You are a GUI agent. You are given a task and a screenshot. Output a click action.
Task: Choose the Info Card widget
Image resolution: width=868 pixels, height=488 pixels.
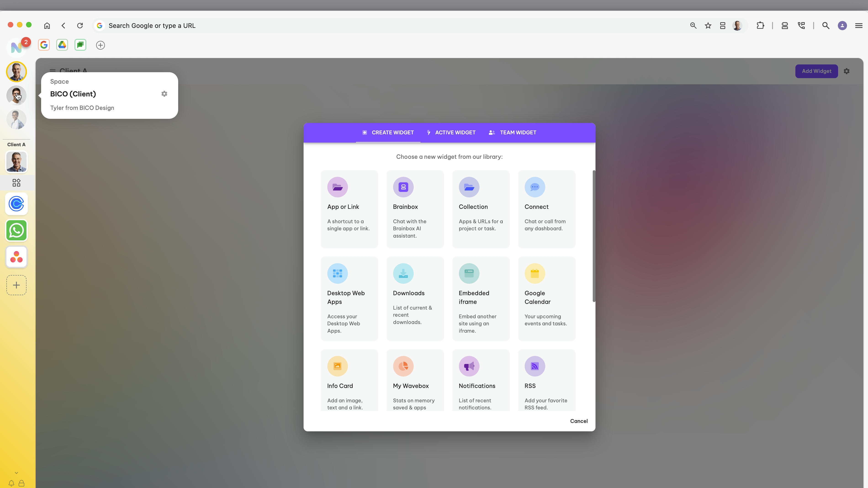(x=349, y=380)
